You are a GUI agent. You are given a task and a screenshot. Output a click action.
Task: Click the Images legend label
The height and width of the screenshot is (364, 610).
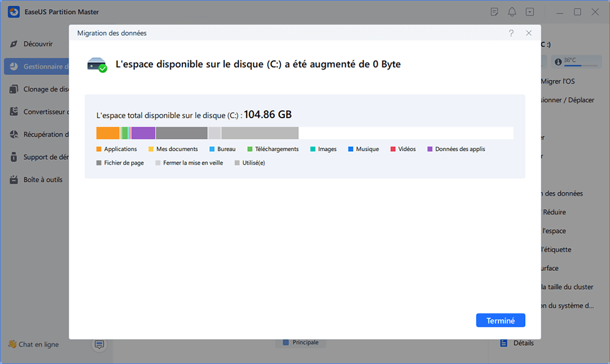[327, 149]
